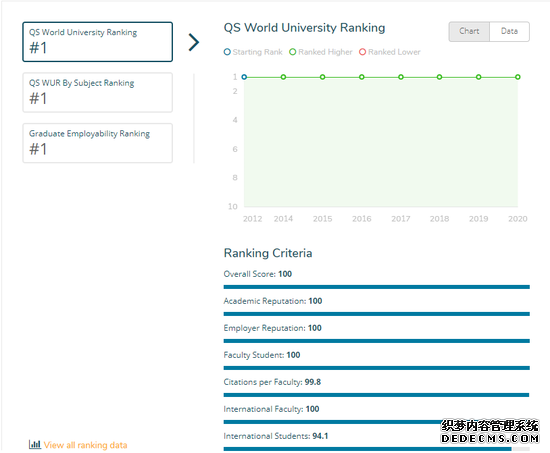Toggle the Starting Rank legend item

(253, 52)
